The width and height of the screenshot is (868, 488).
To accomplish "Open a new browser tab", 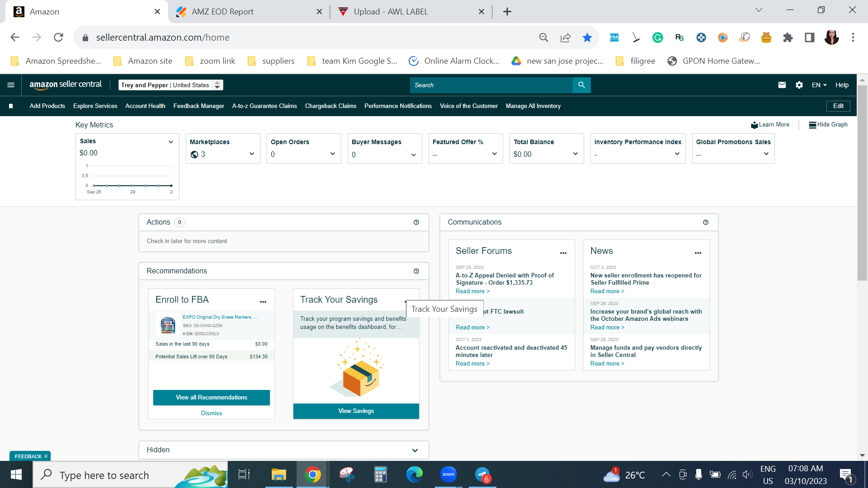I will click(x=507, y=12).
